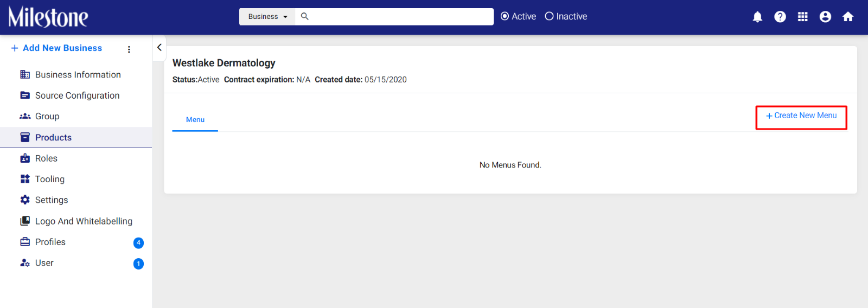Open the apps grid icon

tap(803, 17)
